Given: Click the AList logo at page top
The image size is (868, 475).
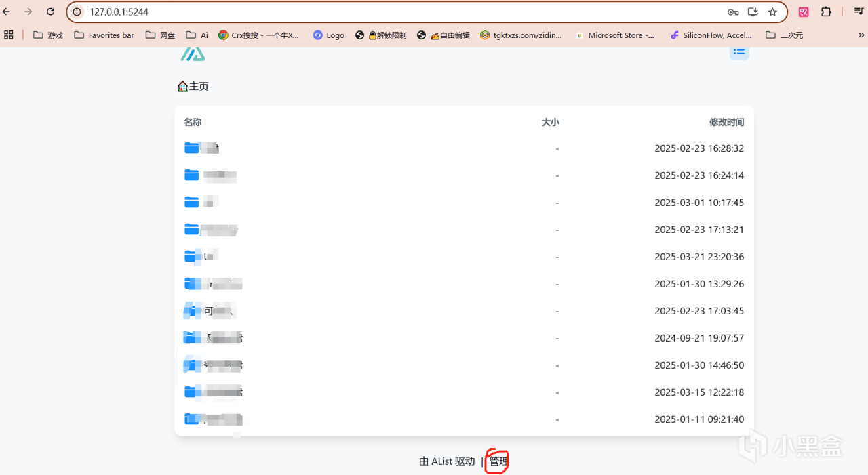Looking at the screenshot, I should pos(193,54).
